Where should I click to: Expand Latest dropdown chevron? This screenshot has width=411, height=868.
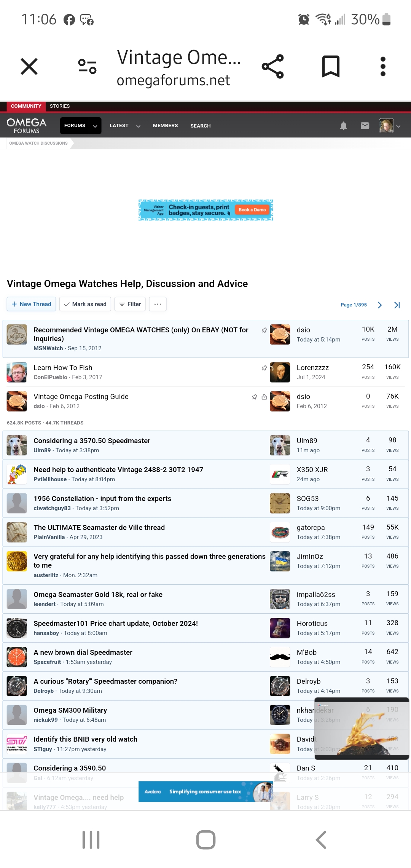coord(138,126)
